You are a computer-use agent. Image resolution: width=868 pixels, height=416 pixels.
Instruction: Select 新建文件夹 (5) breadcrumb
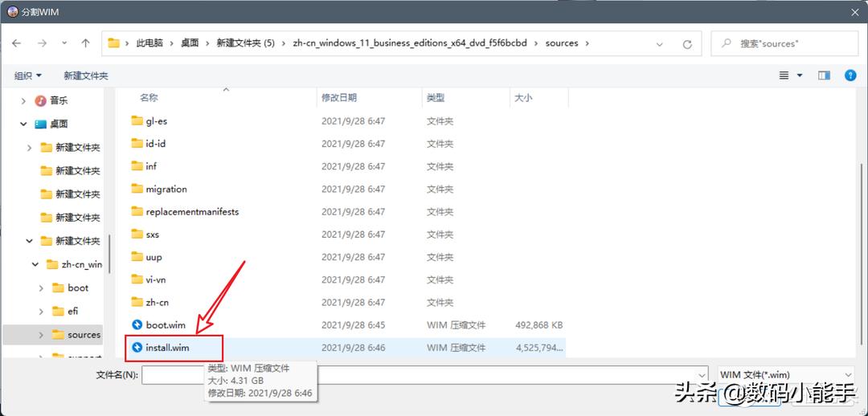coord(245,43)
